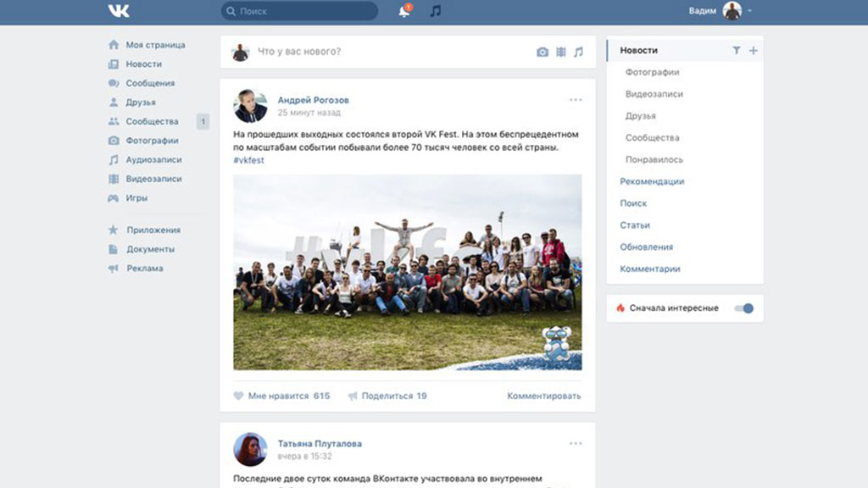
Task: Attach a video using film icon
Action: 561,52
